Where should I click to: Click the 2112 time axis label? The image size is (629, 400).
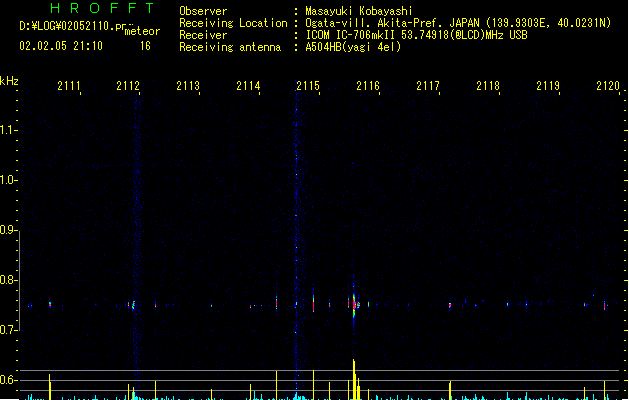click(x=128, y=86)
